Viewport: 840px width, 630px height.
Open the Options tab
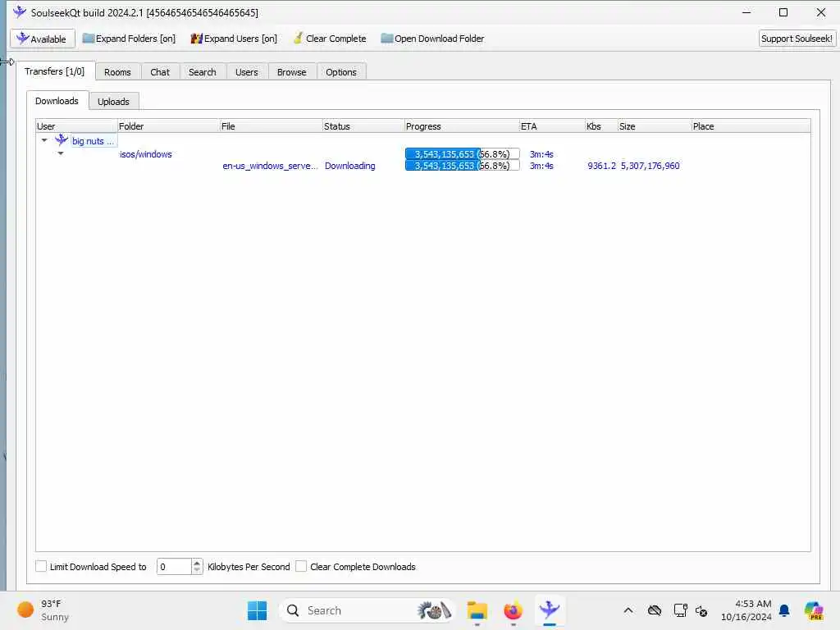click(x=340, y=72)
